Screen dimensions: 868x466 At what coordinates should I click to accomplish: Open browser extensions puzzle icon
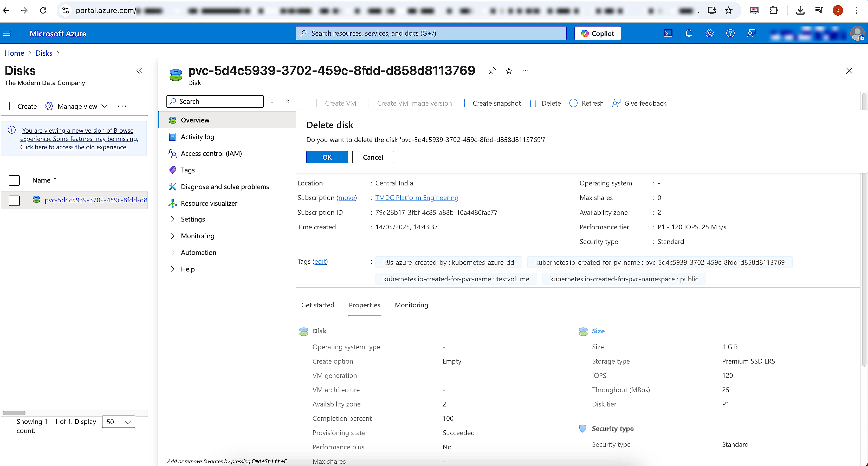tap(774, 10)
